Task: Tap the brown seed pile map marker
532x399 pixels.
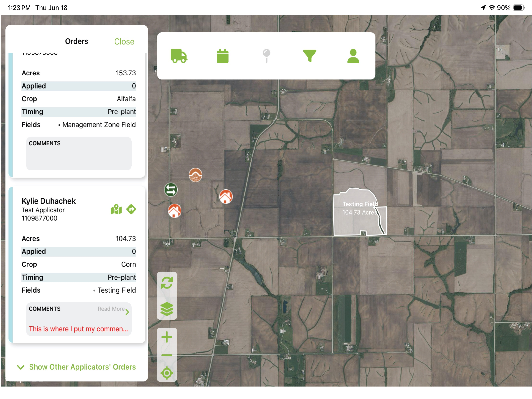Action: 195,175
